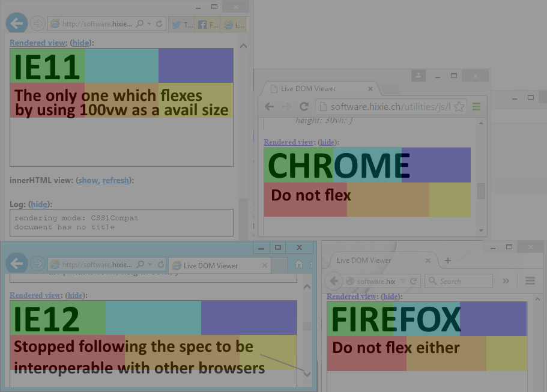Click the scroll-up arrow in IE12 window

tap(307, 287)
